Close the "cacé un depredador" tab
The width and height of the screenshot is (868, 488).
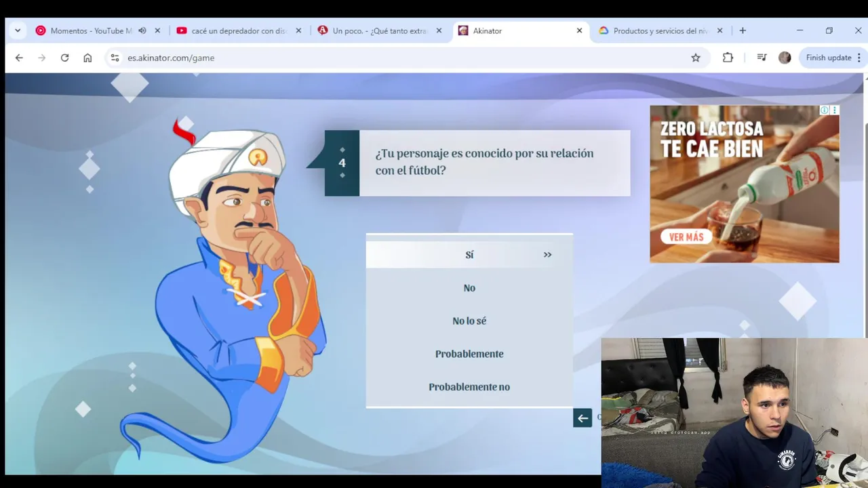point(298,30)
